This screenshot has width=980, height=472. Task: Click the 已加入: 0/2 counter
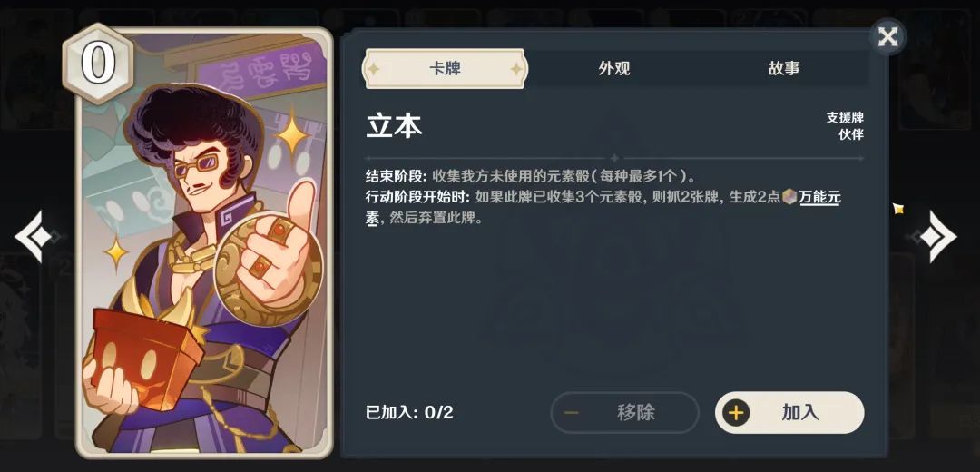click(x=409, y=413)
